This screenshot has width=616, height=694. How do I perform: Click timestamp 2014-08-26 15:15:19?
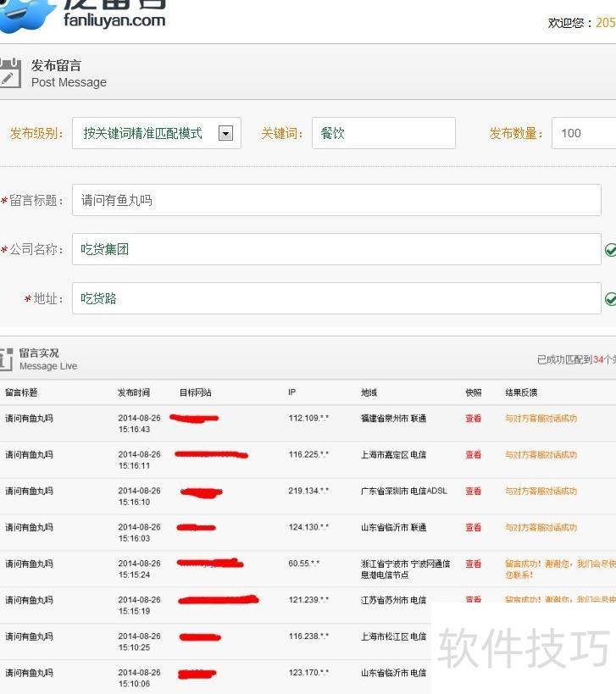[139, 605]
